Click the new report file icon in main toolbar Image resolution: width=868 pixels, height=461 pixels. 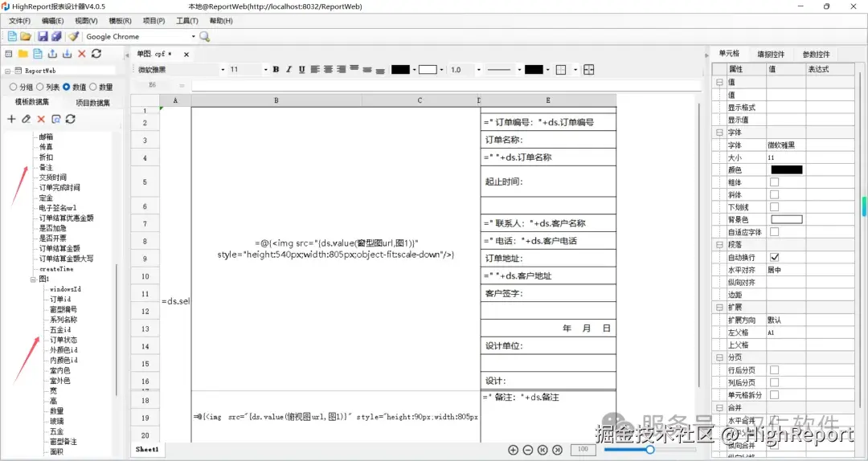coord(11,36)
